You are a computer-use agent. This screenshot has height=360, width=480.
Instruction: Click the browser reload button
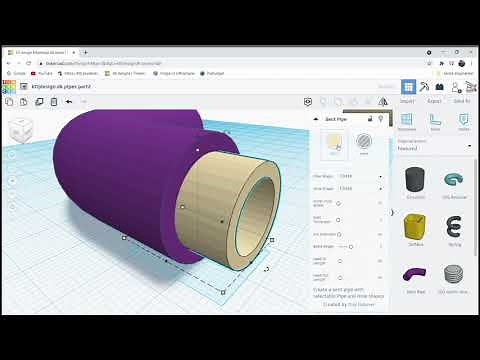(29, 63)
